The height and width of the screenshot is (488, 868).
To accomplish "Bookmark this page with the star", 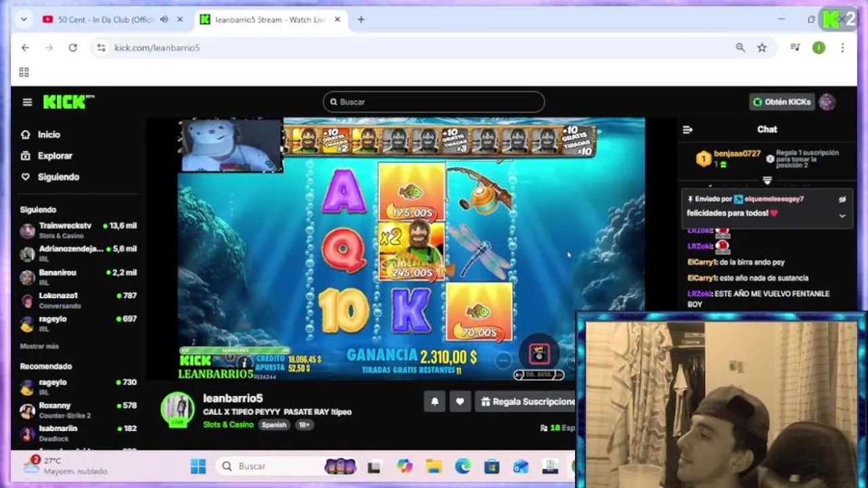I will 762,47.
